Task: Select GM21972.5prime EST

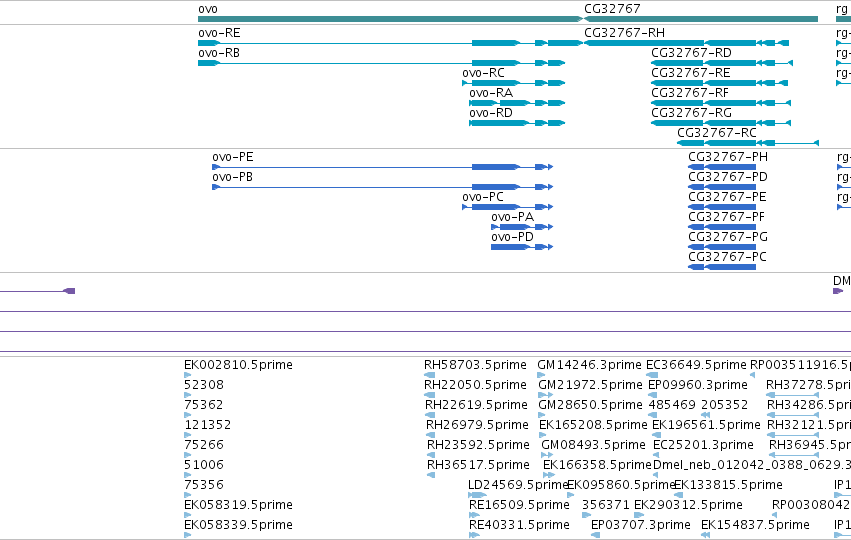Action: (x=590, y=385)
